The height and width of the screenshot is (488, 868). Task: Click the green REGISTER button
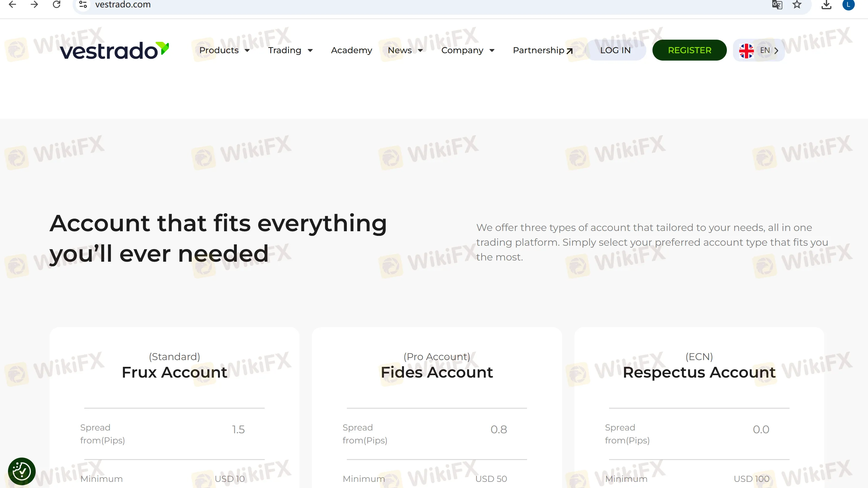(x=689, y=50)
